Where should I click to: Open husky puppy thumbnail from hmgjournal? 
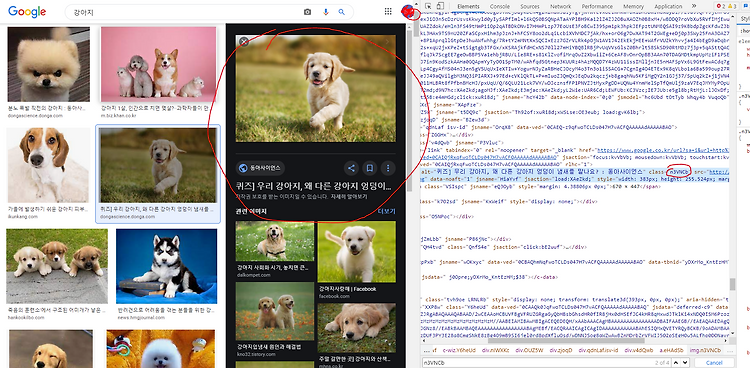pyautogui.click(x=166, y=267)
